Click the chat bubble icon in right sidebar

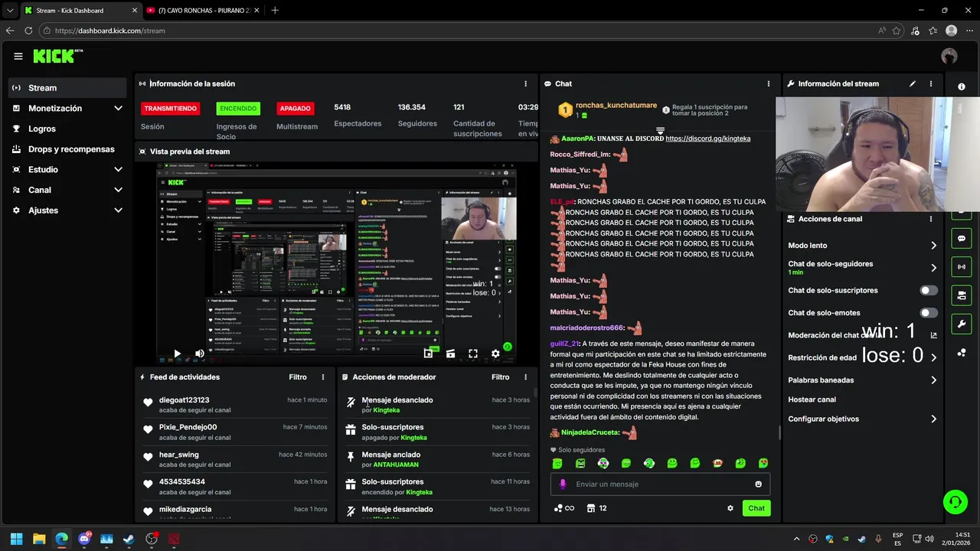click(962, 239)
